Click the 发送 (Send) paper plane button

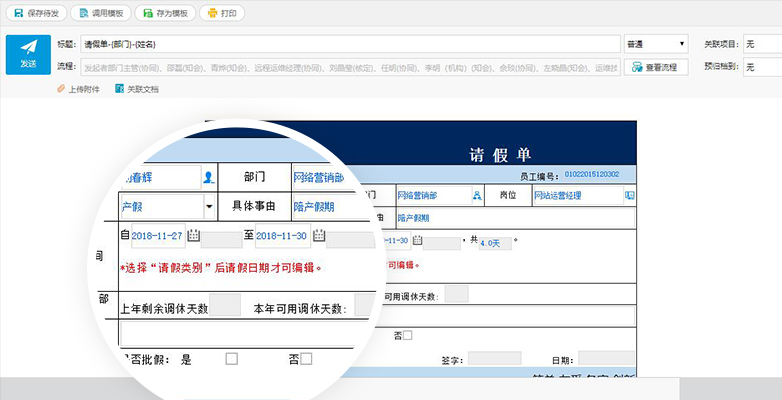click(x=28, y=54)
